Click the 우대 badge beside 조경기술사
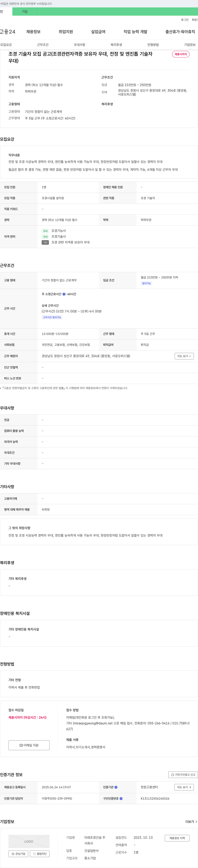This screenshot has height=868, width=198. click(x=45, y=236)
